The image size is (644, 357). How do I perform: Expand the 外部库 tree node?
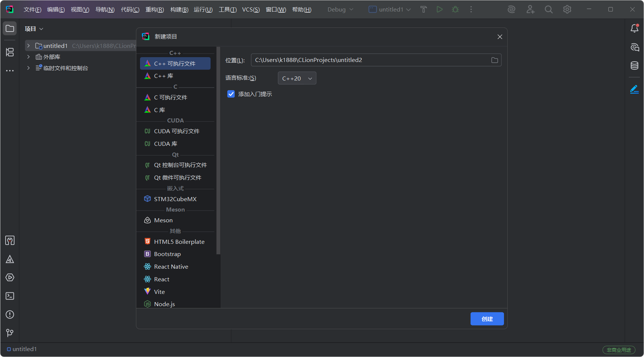(x=28, y=57)
